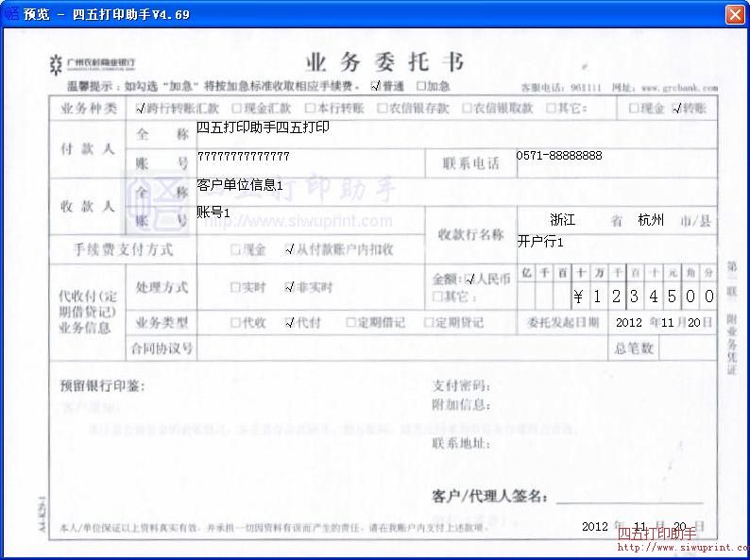The height and width of the screenshot is (560, 750).
Task: Click the app icon in the title bar
Action: [11, 14]
